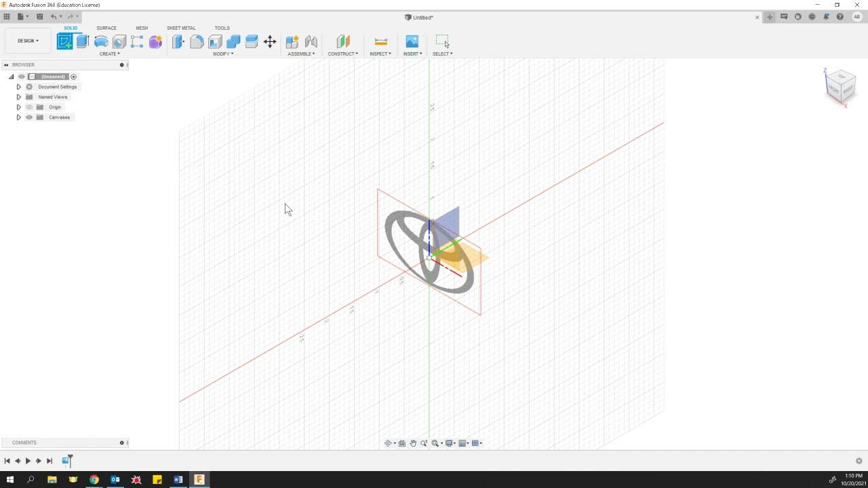Image resolution: width=868 pixels, height=488 pixels.
Task: Expand the Named Views node
Action: [19, 97]
